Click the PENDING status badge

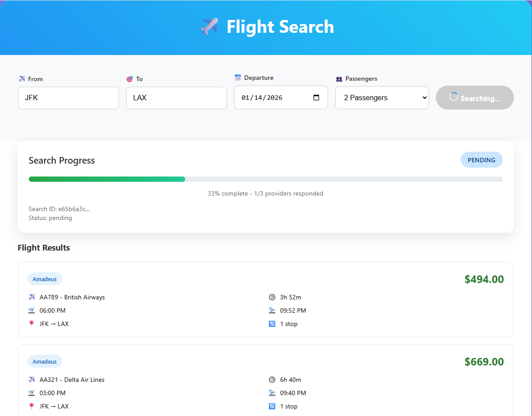coord(482,160)
